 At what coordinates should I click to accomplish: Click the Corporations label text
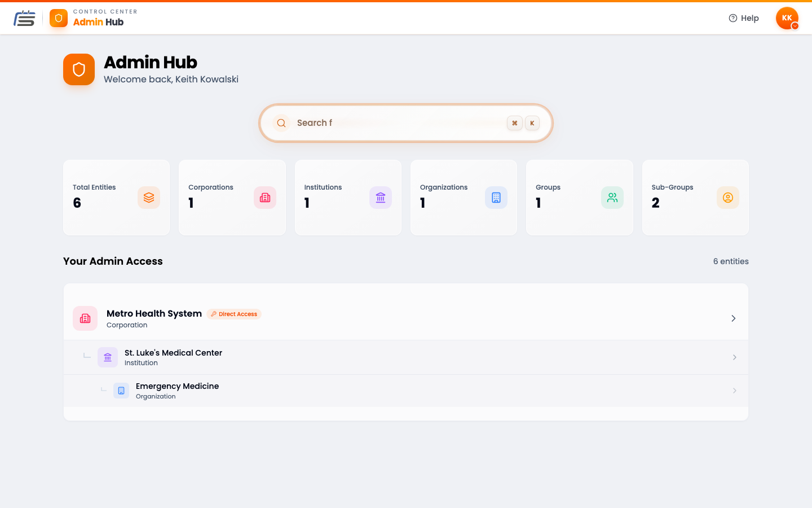point(211,187)
